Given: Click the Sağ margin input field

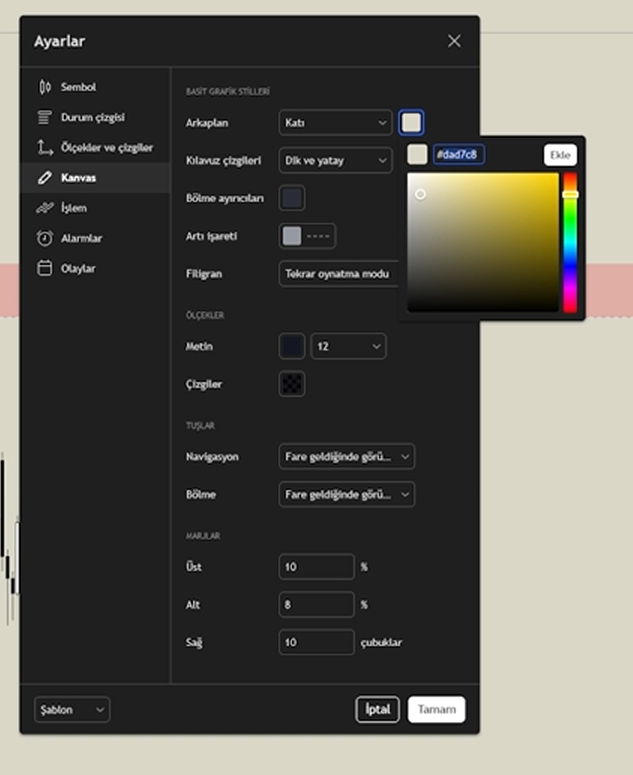Looking at the screenshot, I should [317, 642].
